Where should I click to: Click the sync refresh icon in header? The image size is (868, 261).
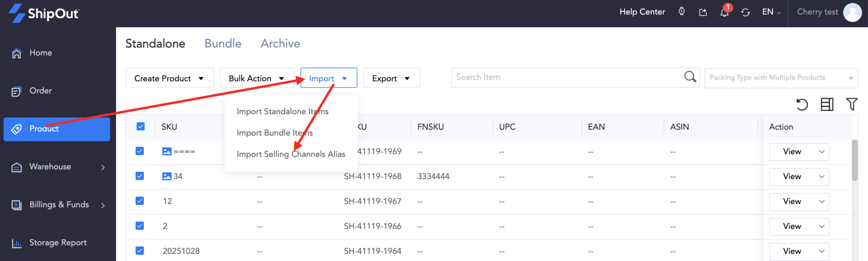pyautogui.click(x=746, y=13)
